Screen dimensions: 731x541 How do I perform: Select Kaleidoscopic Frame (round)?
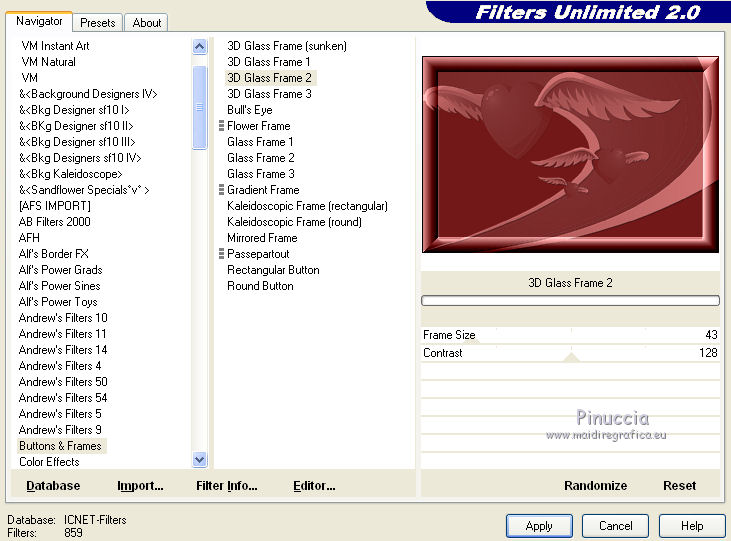[294, 222]
